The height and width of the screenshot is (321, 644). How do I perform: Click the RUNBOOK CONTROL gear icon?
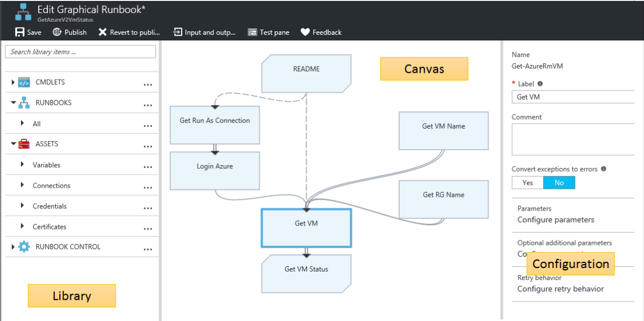click(24, 246)
